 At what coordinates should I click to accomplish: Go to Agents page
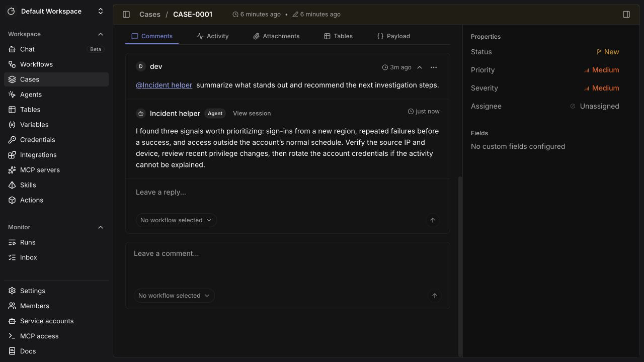point(56,95)
